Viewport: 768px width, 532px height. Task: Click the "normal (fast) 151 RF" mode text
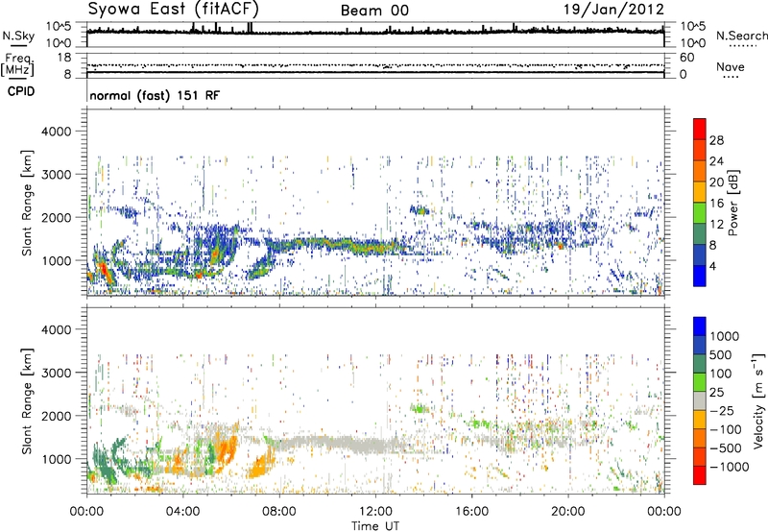pyautogui.click(x=155, y=95)
